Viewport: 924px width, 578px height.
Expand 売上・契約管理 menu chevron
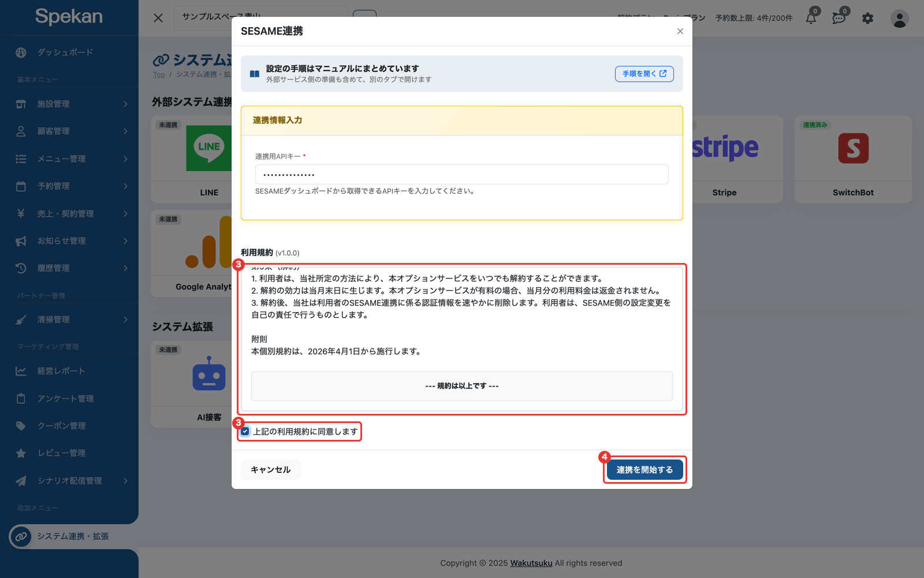click(x=125, y=214)
